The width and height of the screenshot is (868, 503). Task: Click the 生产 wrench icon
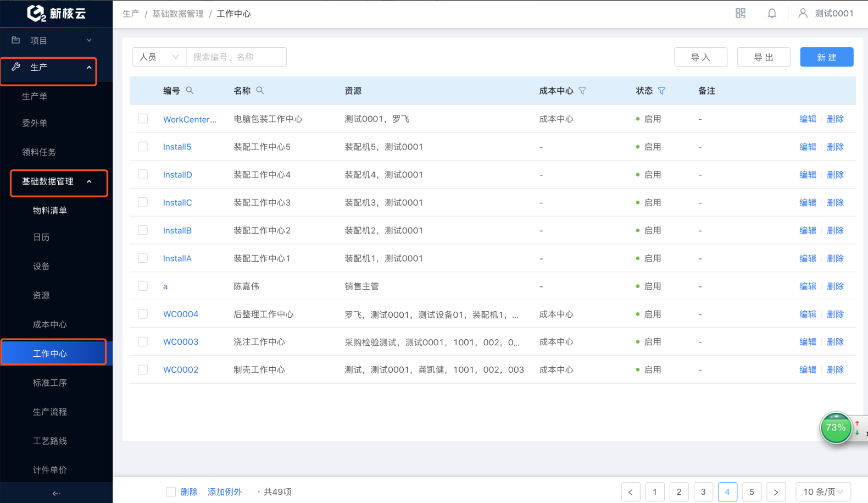click(16, 67)
